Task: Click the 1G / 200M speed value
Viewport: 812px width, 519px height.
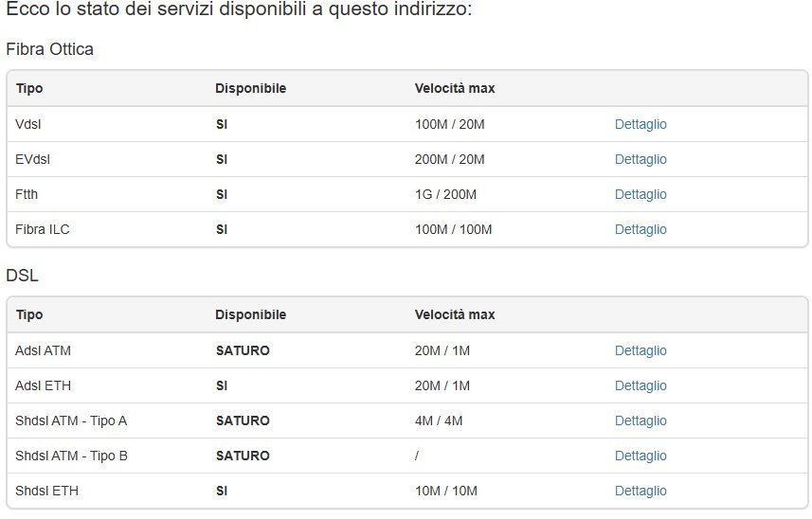Action: pos(445,194)
